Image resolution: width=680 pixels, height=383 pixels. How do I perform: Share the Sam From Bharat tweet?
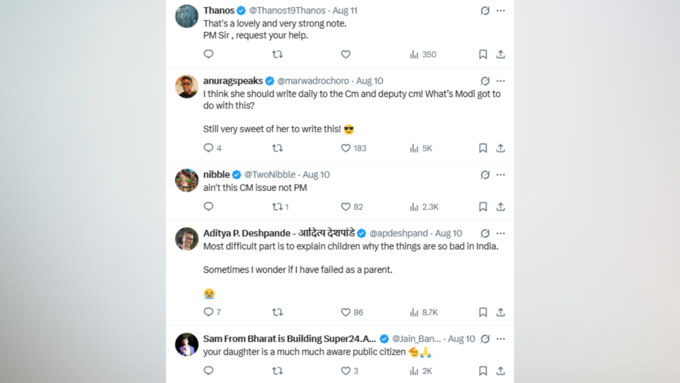coord(500,371)
